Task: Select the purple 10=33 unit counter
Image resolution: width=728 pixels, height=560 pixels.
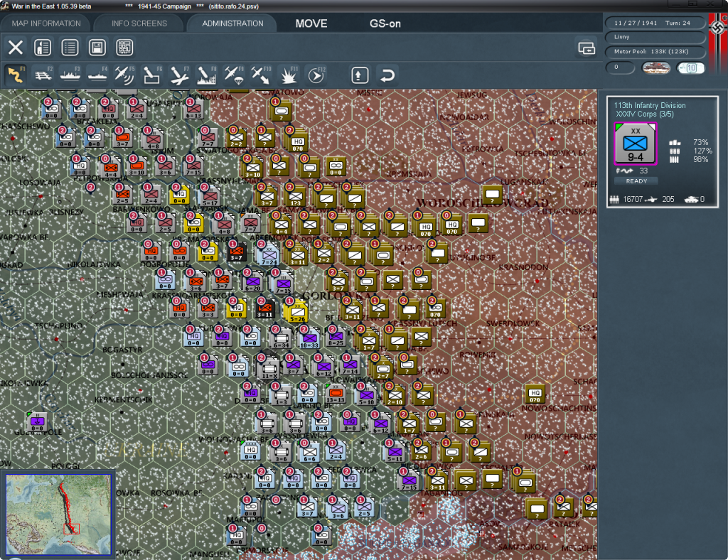Action: click(309, 338)
